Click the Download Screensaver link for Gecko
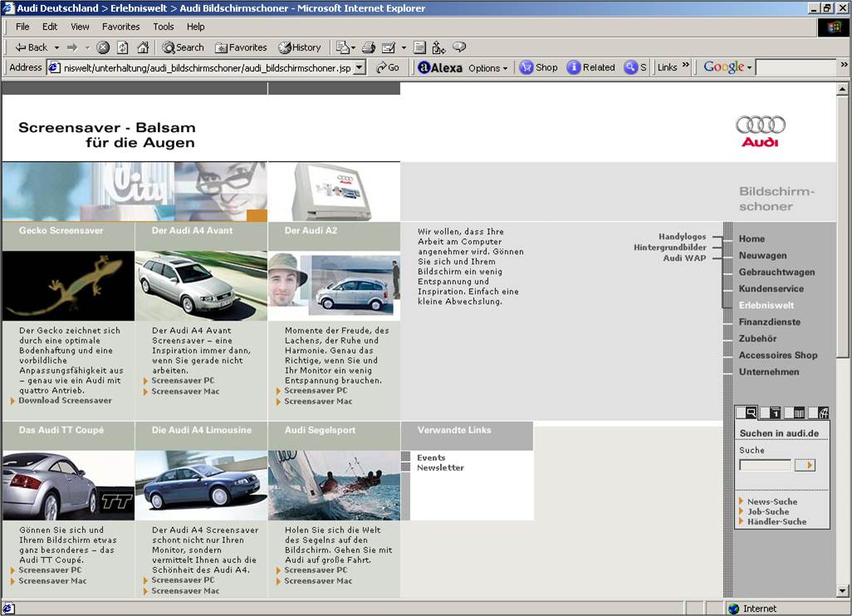Screen dimensions: 852x616 click(x=65, y=401)
